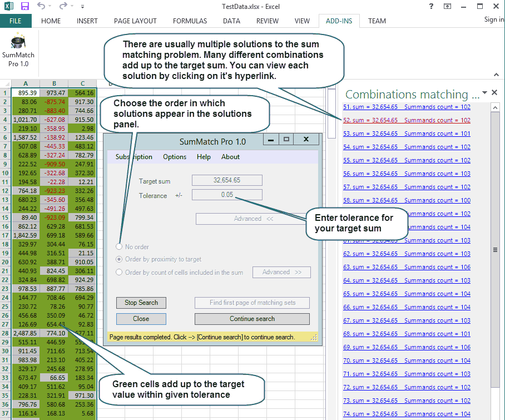Screen dimensions: 505x420
Task: Select cell B2 with value -875.74
Action: (54, 102)
